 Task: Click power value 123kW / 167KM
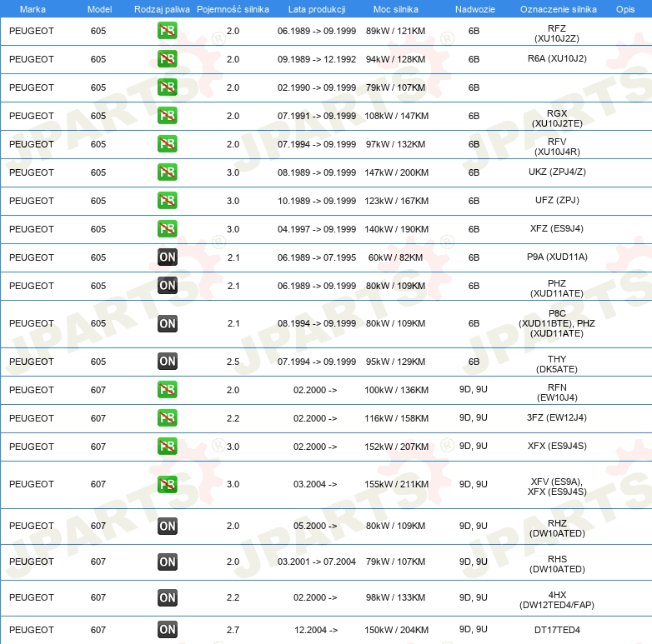[396, 201]
